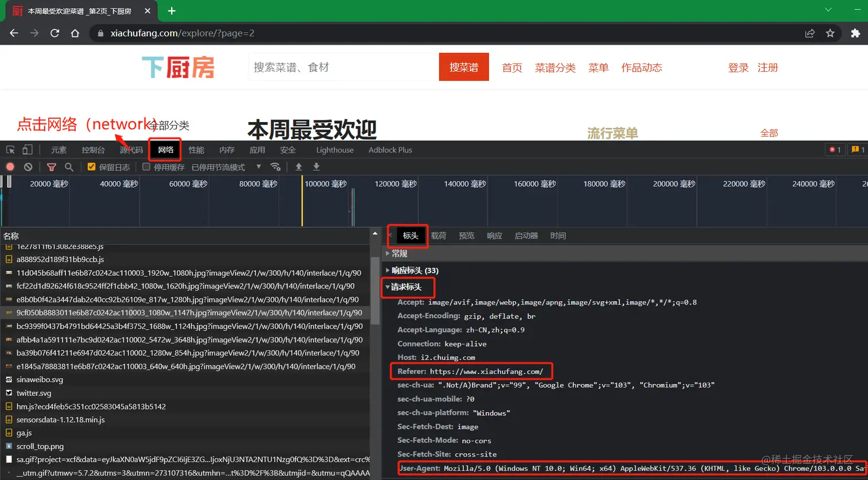The image size is (868, 480).
Task: Open the network conditions wifi icon
Action: coord(276,167)
